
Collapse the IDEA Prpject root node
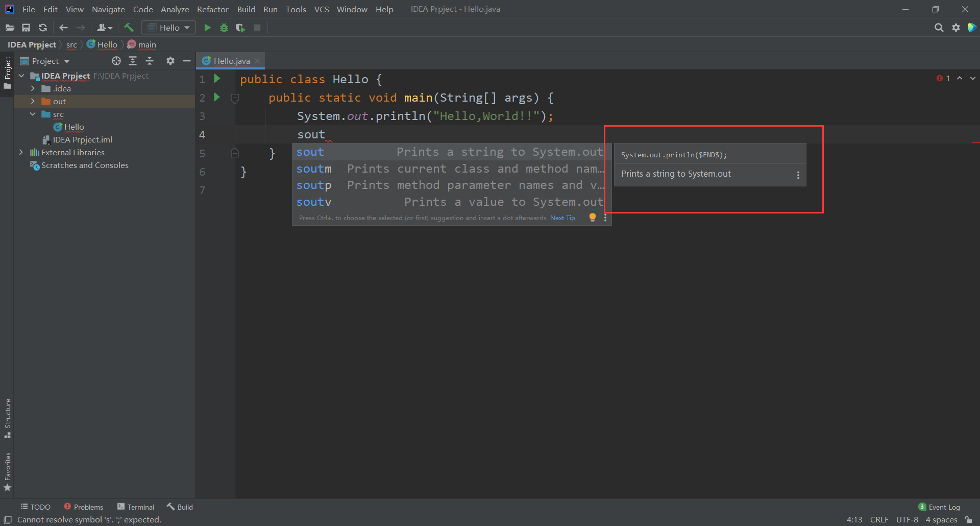[21, 76]
